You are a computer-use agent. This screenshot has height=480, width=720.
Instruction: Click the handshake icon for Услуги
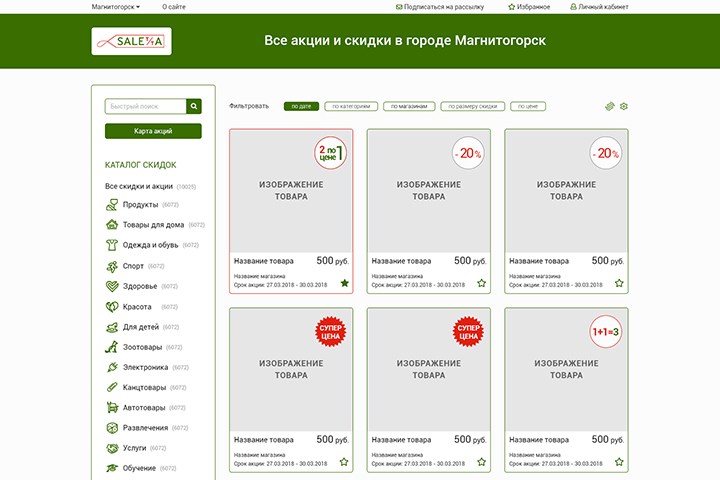click(112, 448)
